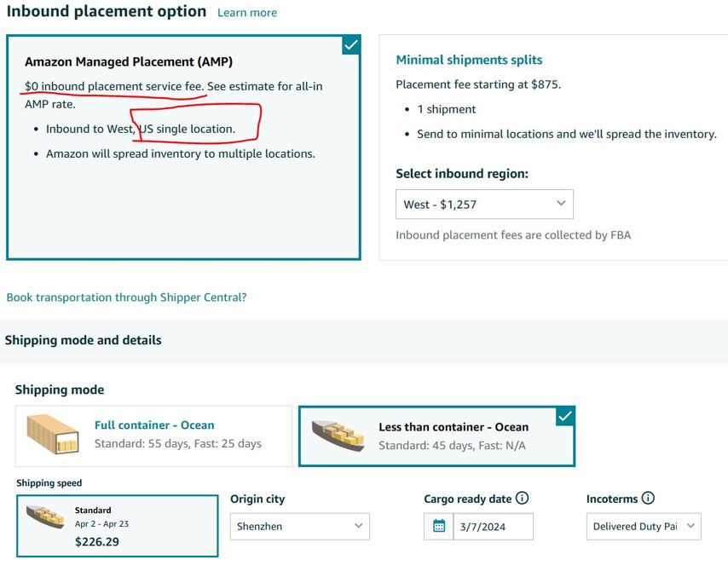Screen dimensions: 728x566
Task: Open the calendar icon for Cargo ready date
Action: tap(439, 526)
